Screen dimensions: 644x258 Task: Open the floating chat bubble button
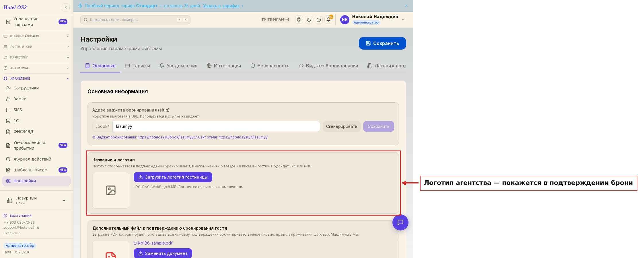click(400, 222)
